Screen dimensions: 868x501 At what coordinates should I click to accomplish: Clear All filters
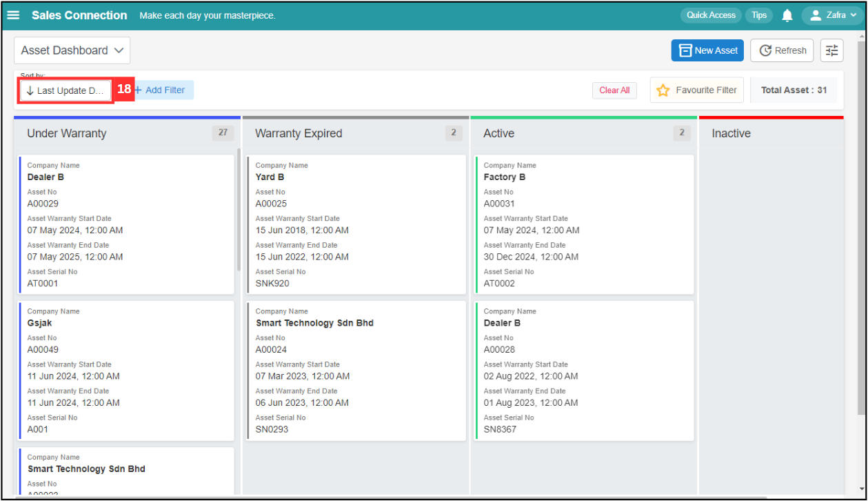(614, 90)
